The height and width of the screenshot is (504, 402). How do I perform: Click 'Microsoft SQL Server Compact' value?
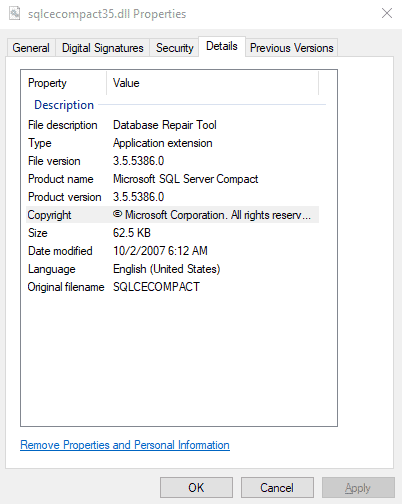tap(185, 179)
